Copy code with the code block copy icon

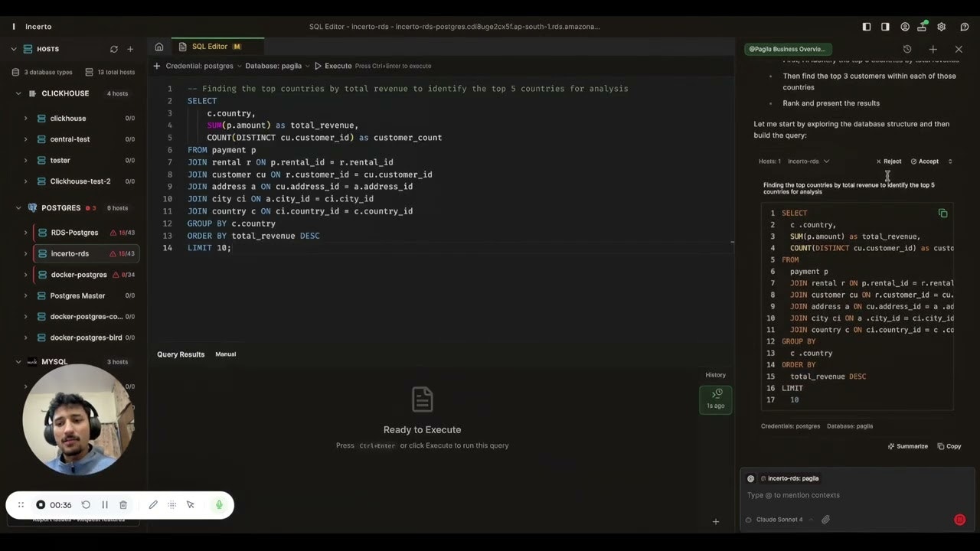pyautogui.click(x=942, y=214)
